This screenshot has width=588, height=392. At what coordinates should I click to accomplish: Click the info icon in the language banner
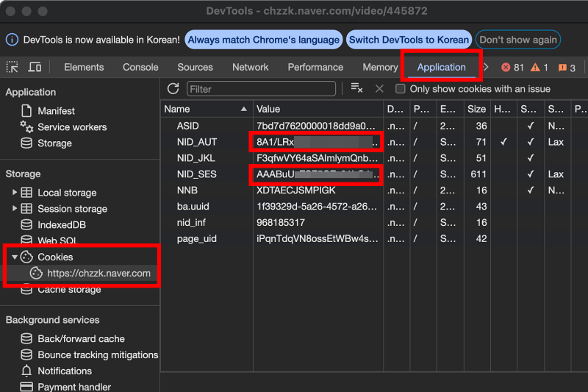coord(12,40)
